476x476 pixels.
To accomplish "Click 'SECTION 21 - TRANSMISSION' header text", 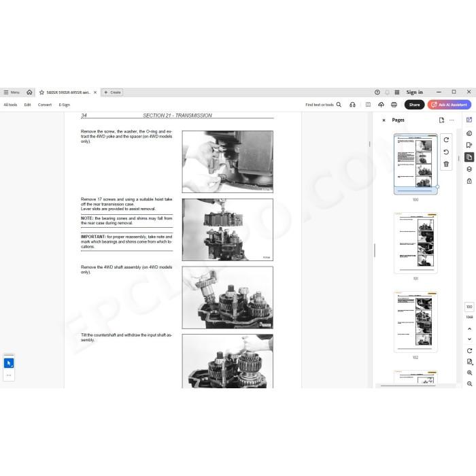I will click(x=177, y=116).
